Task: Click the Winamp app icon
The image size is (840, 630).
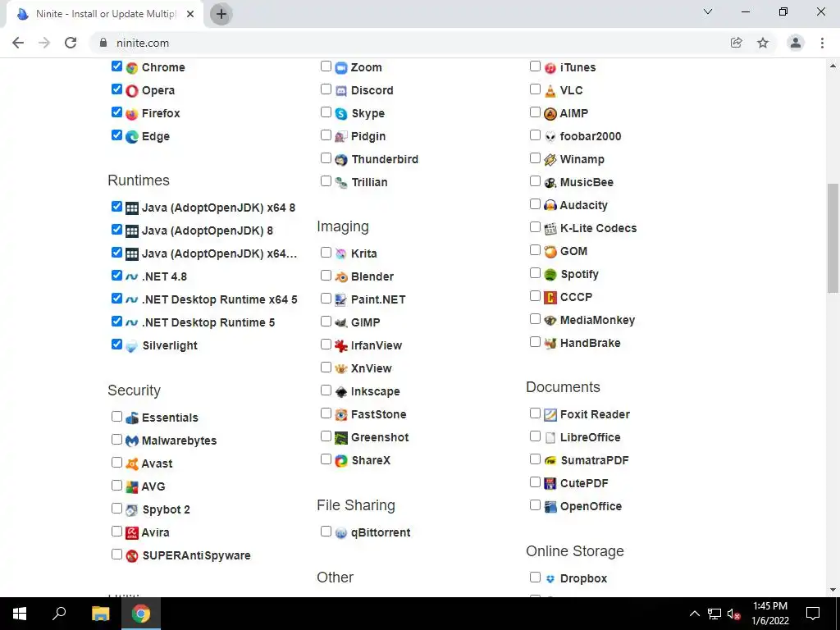Action: 550,160
